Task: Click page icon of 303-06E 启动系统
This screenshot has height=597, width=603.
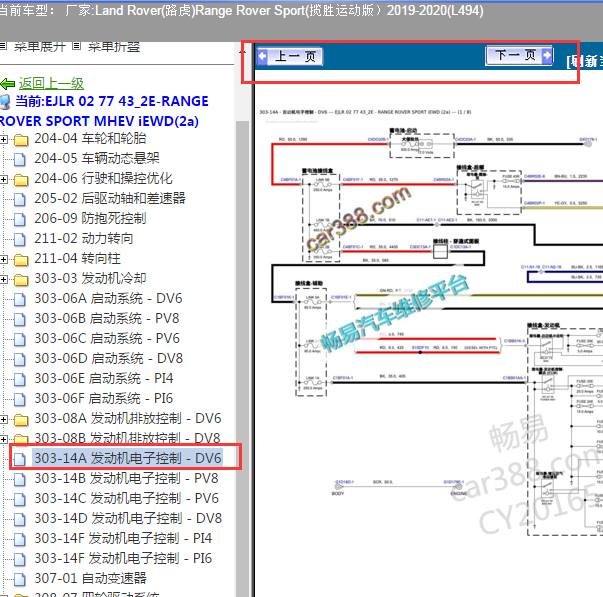Action: tap(20, 379)
